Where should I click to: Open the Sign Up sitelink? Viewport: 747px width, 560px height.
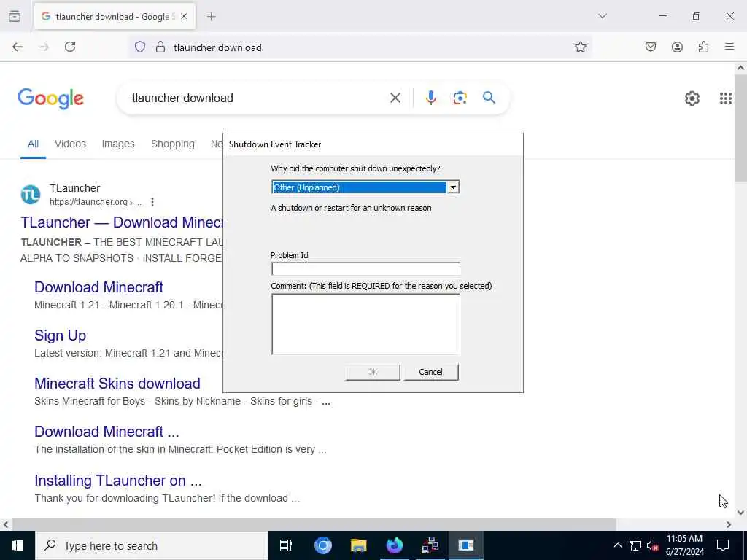click(x=60, y=335)
